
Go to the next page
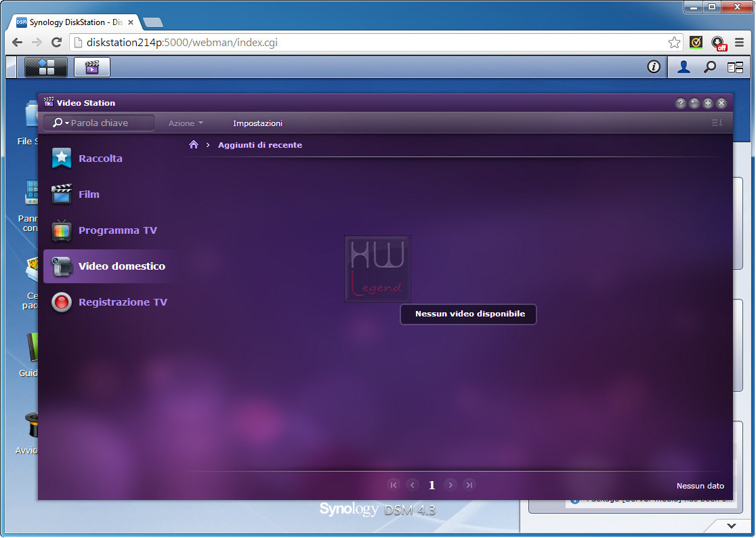click(450, 485)
